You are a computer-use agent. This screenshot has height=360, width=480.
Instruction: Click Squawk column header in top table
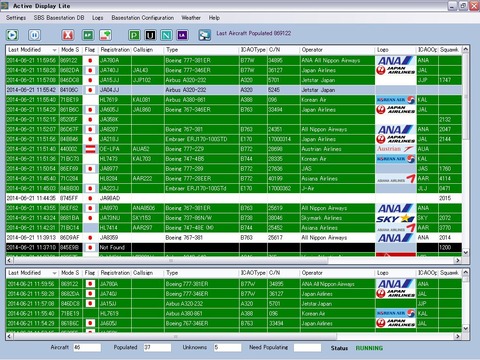(450, 50)
